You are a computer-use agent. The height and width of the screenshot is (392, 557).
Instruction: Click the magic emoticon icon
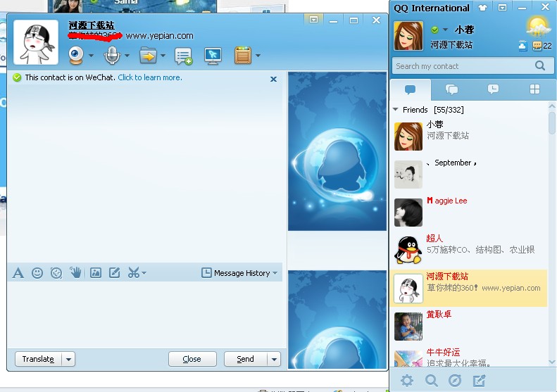click(x=56, y=272)
